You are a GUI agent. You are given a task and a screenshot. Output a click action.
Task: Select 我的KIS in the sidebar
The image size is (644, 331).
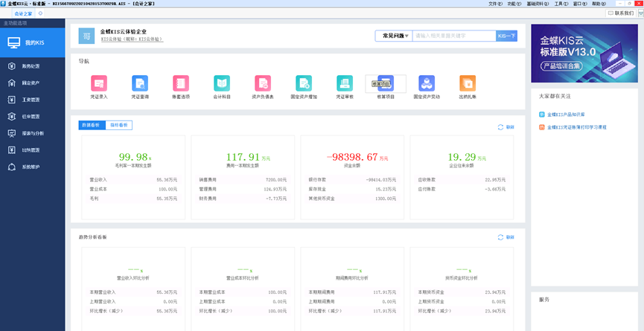[x=33, y=42]
